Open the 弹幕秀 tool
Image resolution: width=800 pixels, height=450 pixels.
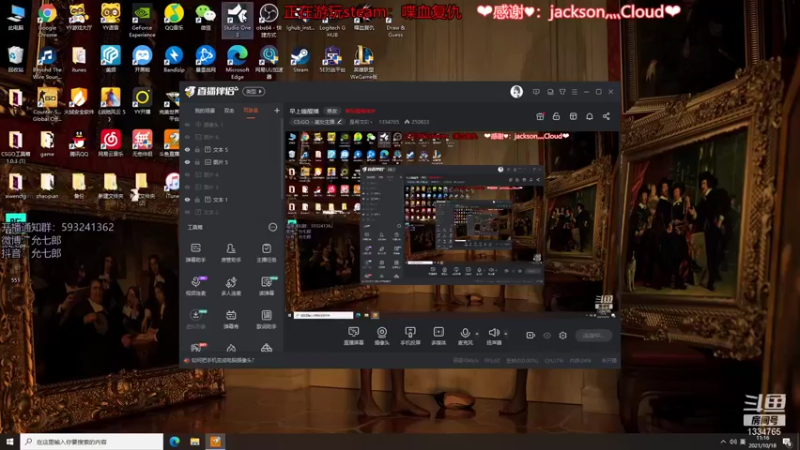(x=231, y=319)
